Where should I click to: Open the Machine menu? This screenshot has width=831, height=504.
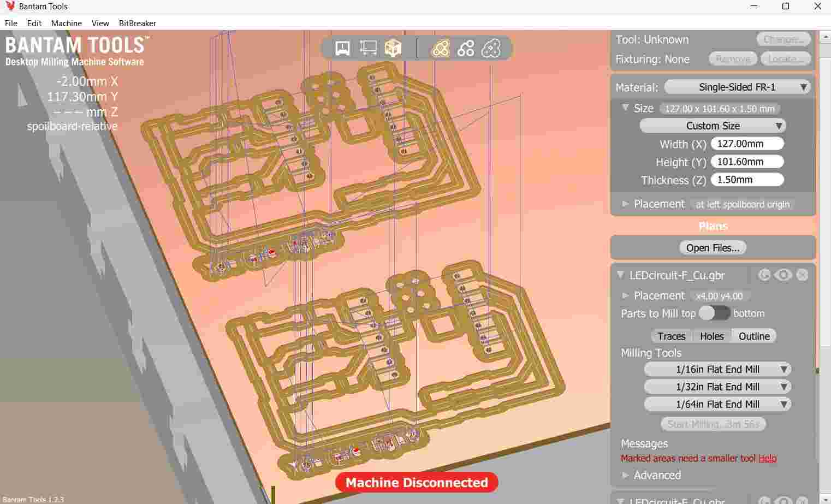[67, 23]
